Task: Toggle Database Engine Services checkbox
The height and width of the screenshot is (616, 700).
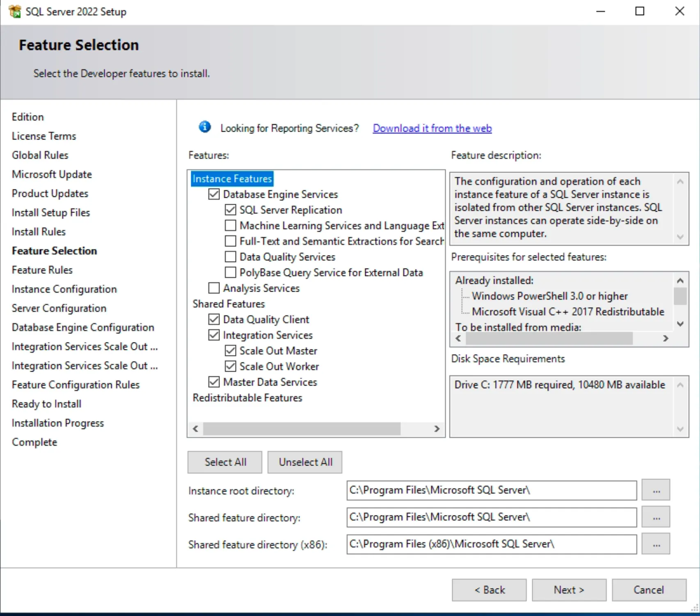Action: point(214,194)
